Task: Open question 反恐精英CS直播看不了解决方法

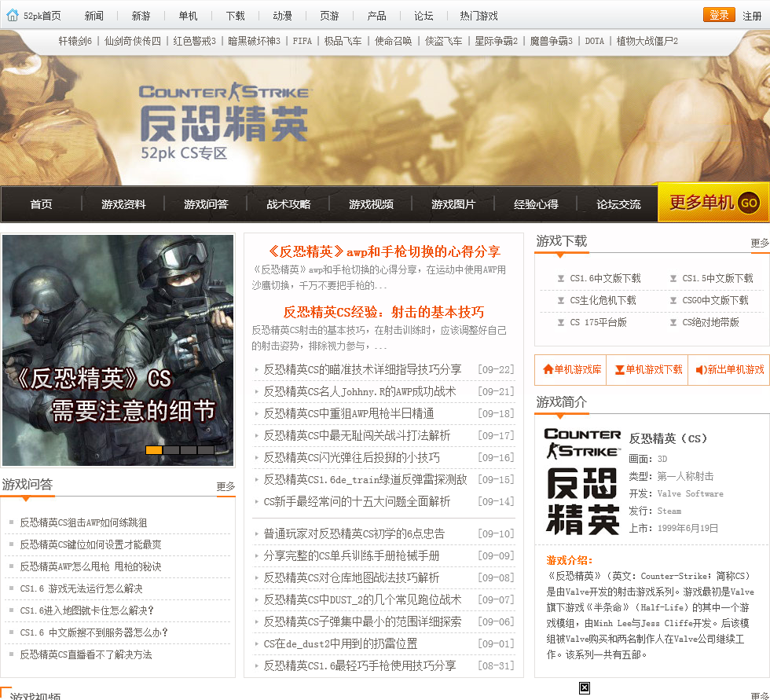Action: 86,655
